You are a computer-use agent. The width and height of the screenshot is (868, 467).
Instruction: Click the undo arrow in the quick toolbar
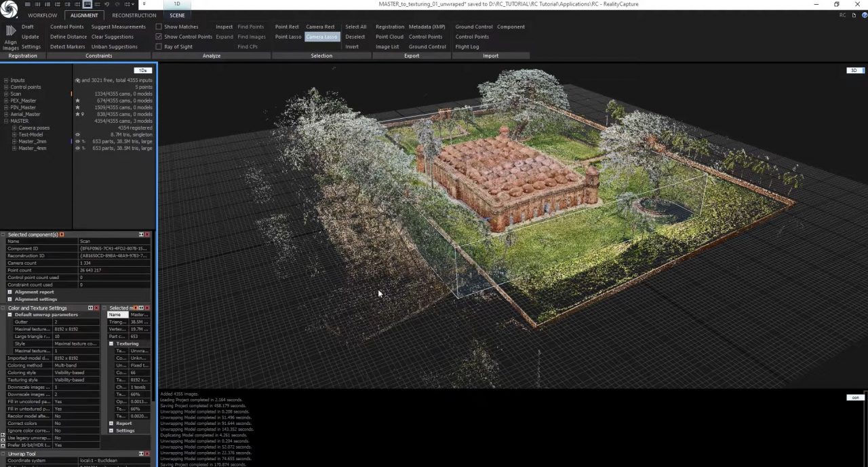pyautogui.click(x=107, y=4)
